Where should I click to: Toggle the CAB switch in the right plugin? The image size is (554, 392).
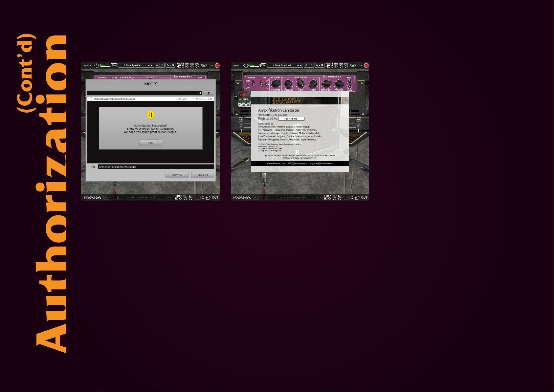pos(353,66)
